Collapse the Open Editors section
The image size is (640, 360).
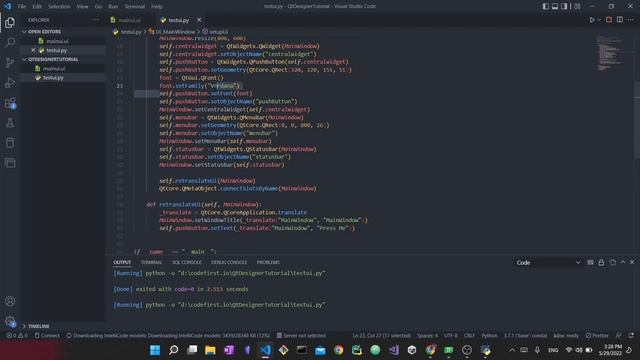(x=43, y=31)
